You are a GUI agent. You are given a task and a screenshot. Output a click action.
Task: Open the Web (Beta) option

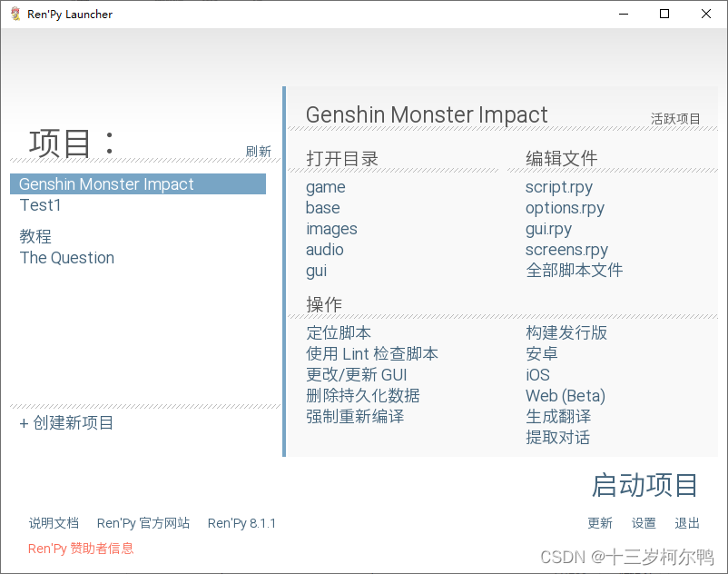(566, 396)
